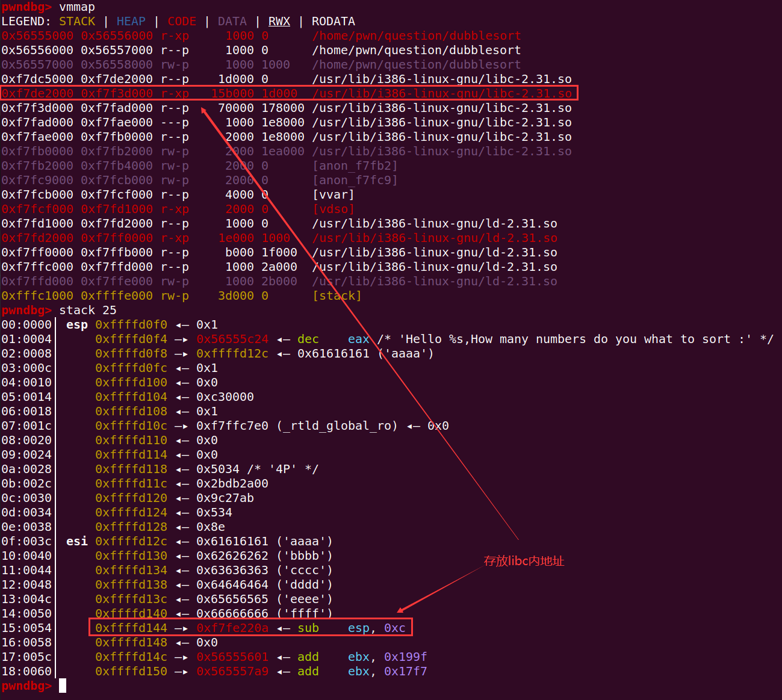
Task: Click value 0x64646464 ('dddd')
Action: point(265,585)
